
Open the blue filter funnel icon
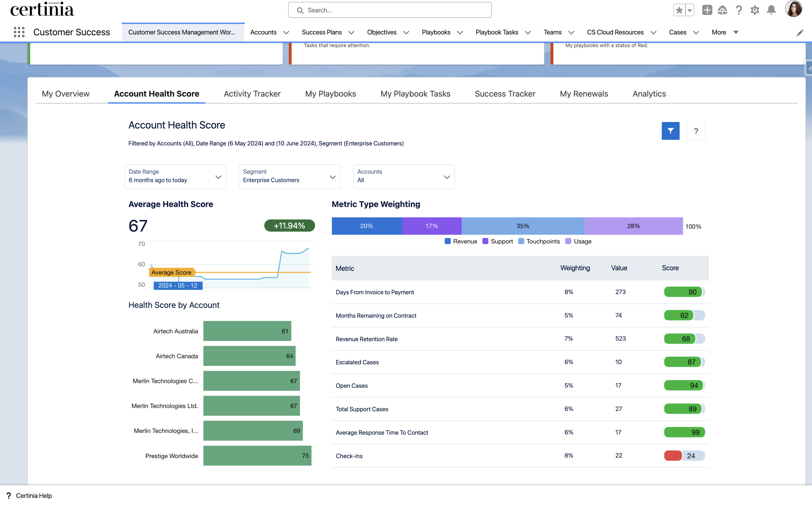coord(671,130)
